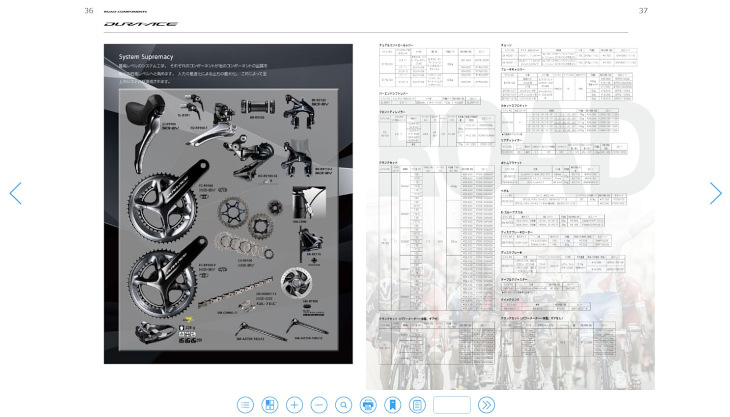The image size is (730, 417).
Task: Click the 'System Supremacy' heading text
Action: pyautogui.click(x=146, y=57)
